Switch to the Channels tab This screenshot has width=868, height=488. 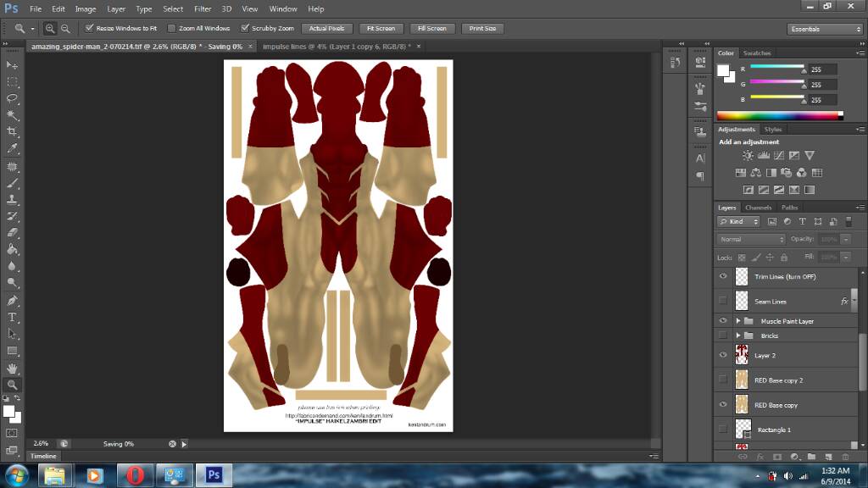[758, 208]
